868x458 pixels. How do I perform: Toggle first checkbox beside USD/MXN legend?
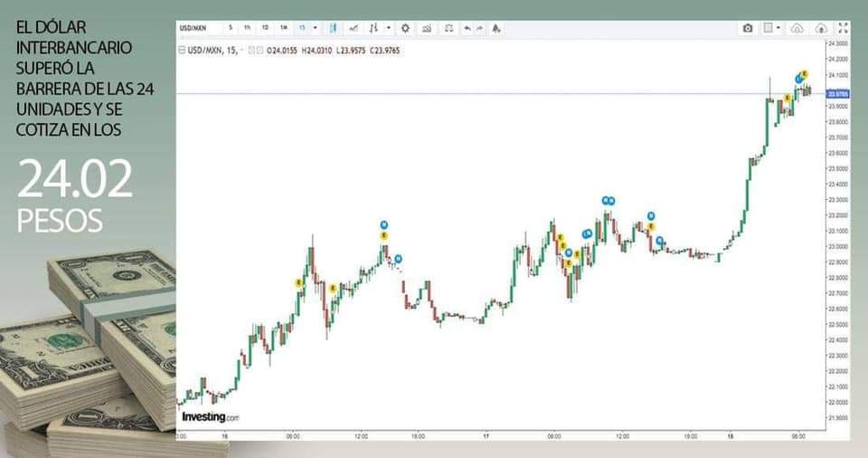click(x=250, y=50)
